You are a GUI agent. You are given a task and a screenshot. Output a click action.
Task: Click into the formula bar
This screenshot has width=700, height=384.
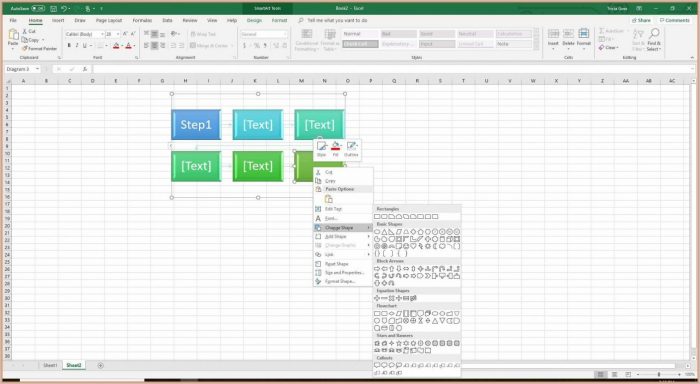(393, 69)
